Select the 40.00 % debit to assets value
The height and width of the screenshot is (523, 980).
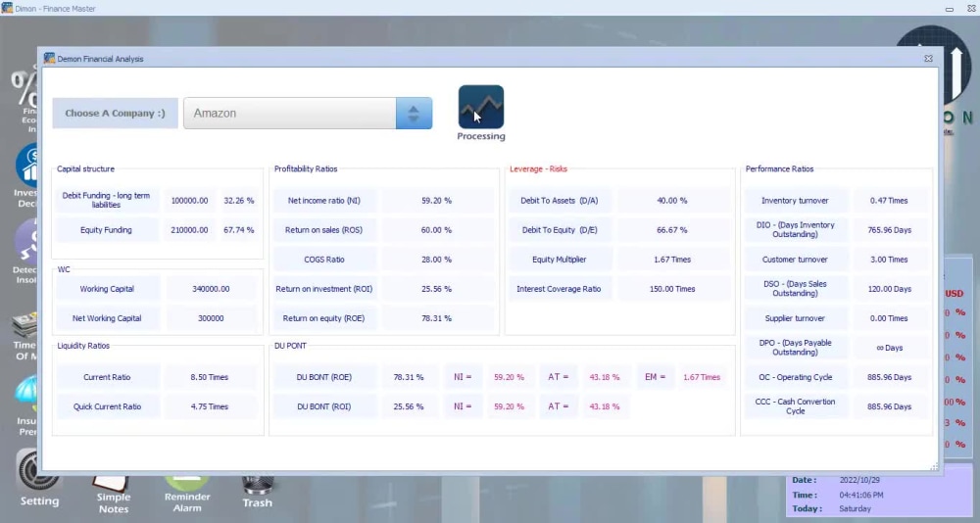pos(672,201)
